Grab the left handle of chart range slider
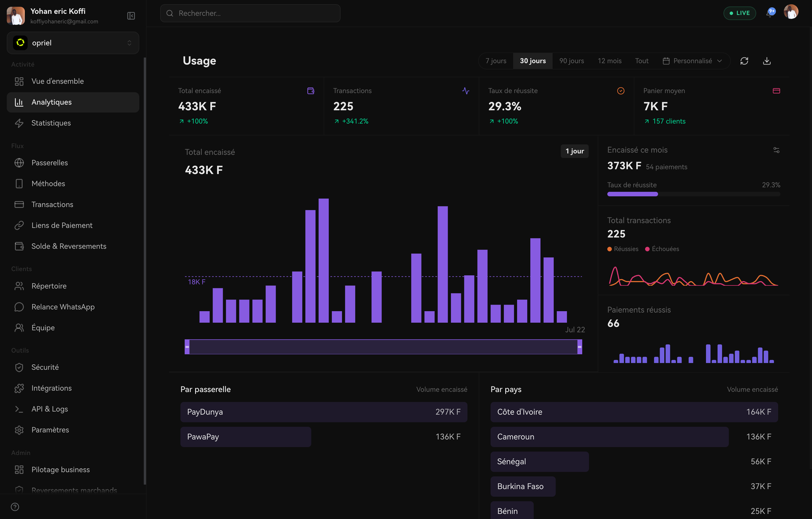The height and width of the screenshot is (519, 812). (x=187, y=347)
